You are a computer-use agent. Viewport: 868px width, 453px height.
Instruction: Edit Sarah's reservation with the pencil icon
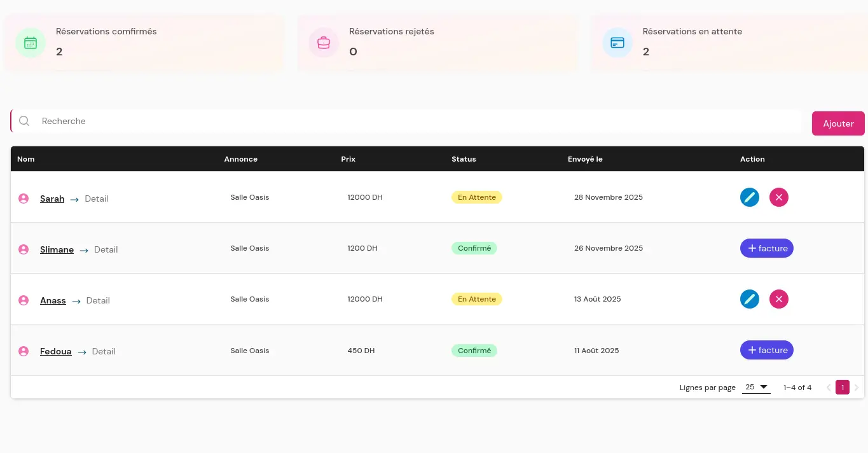[x=750, y=197]
